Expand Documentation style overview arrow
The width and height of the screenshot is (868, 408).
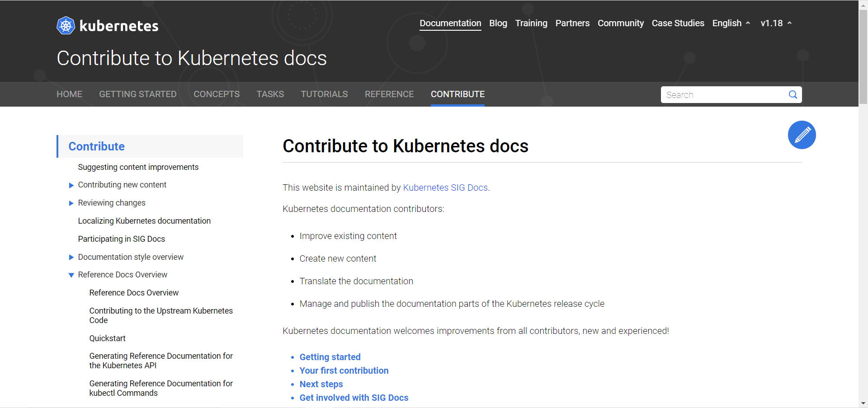point(71,258)
